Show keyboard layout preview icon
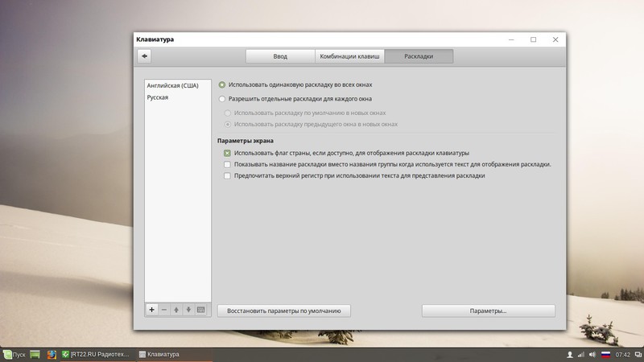This screenshot has height=362, width=644. coord(200,310)
